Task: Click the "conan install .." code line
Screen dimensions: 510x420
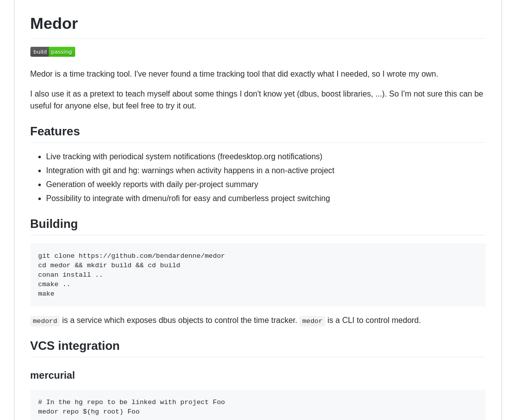Action: coord(70,275)
